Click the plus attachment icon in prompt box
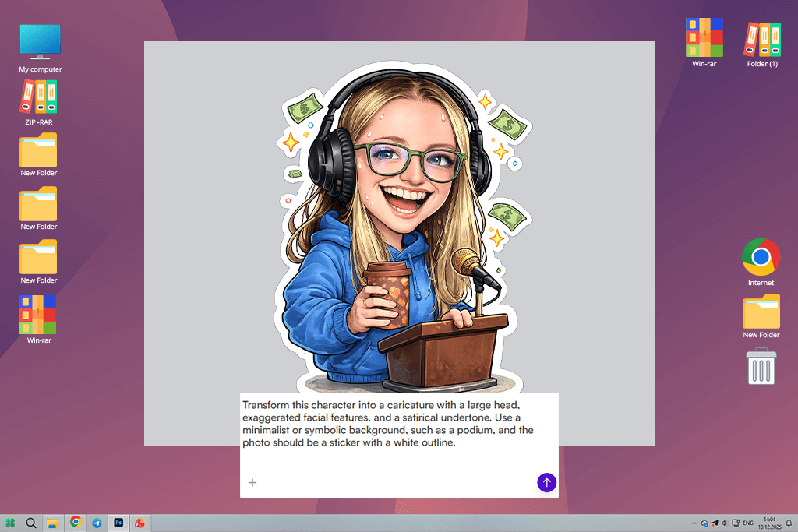798x532 pixels. [252, 482]
